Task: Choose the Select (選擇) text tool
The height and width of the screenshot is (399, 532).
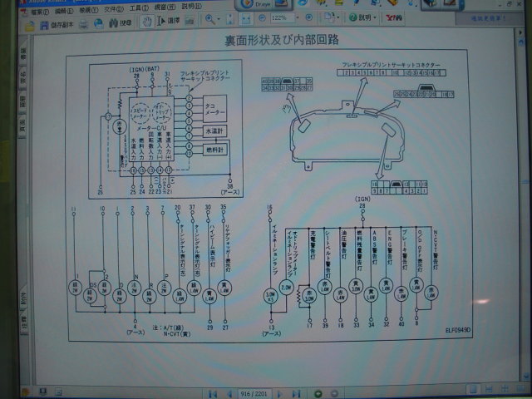Action: coord(168,21)
